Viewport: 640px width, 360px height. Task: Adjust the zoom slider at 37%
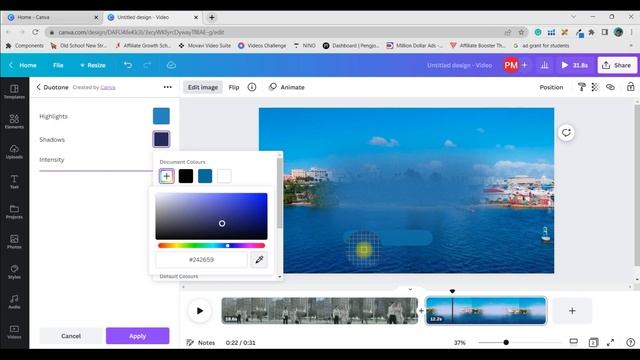pyautogui.click(x=520, y=342)
